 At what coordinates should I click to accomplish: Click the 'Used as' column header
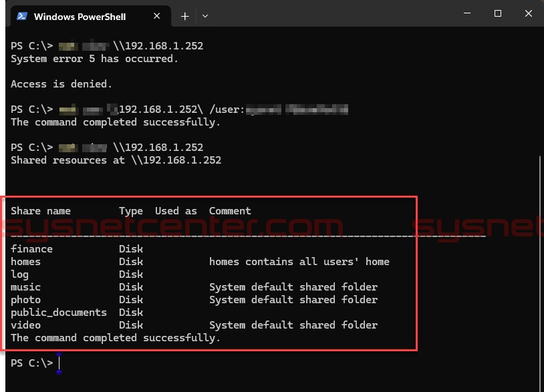click(176, 211)
